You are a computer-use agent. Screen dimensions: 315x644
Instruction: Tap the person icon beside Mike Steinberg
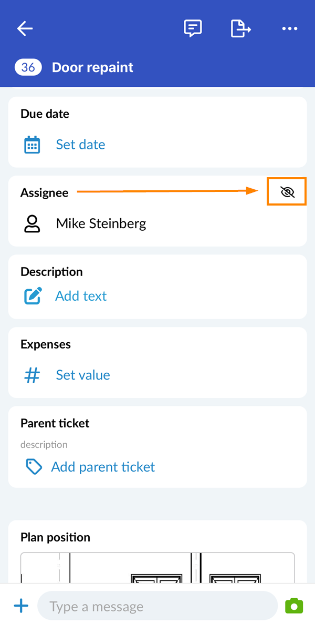click(x=33, y=223)
